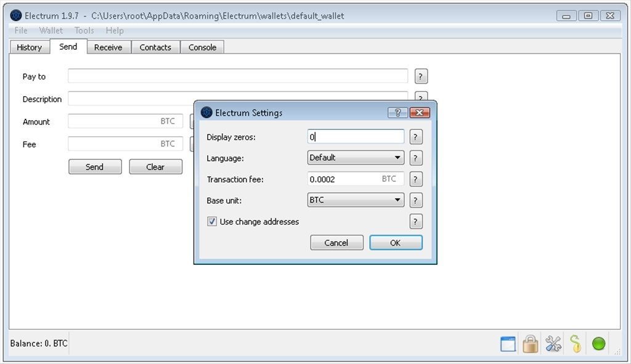Image resolution: width=631 pixels, height=364 pixels.
Task: Click the wallet path in the main title bar
Action: coord(218,16)
